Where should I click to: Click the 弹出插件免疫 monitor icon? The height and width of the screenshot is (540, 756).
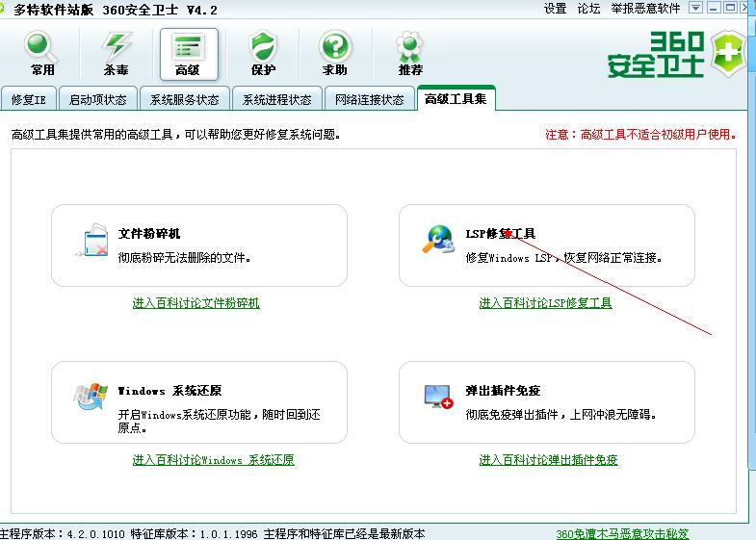click(438, 397)
